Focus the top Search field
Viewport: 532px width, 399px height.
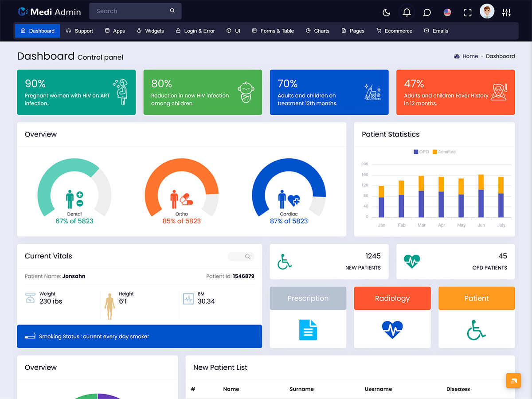[135, 11]
